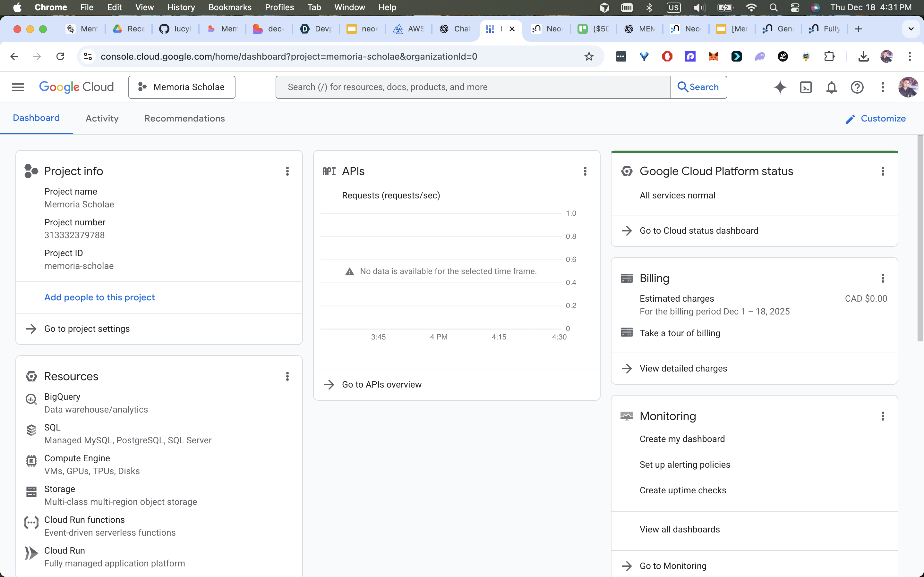Image resolution: width=924 pixels, height=577 pixels.
Task: Activate Cloud Shell terminal icon
Action: click(x=806, y=87)
